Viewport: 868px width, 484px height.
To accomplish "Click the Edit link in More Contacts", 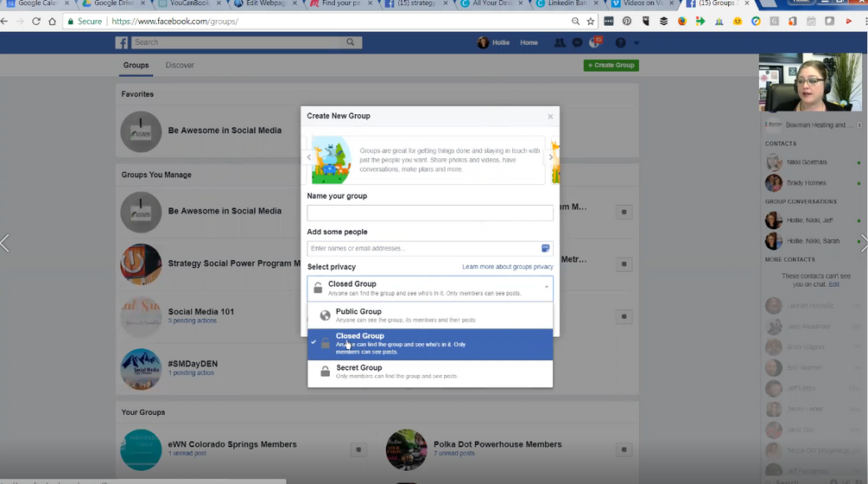I will point(833,284).
